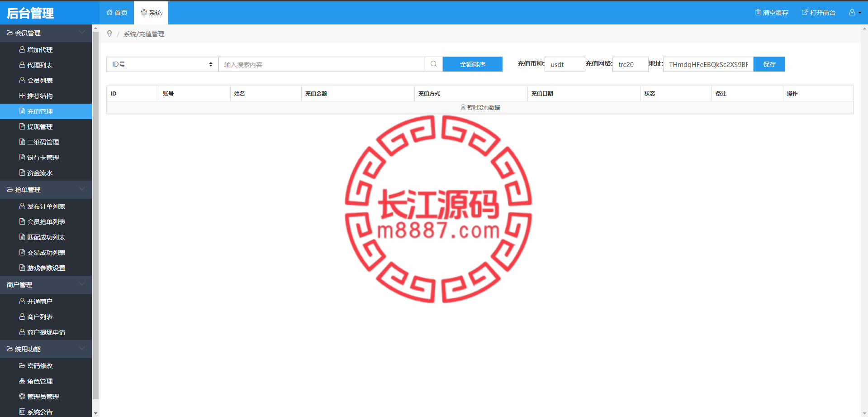Click gear icon beside 管理员管理

click(22, 396)
